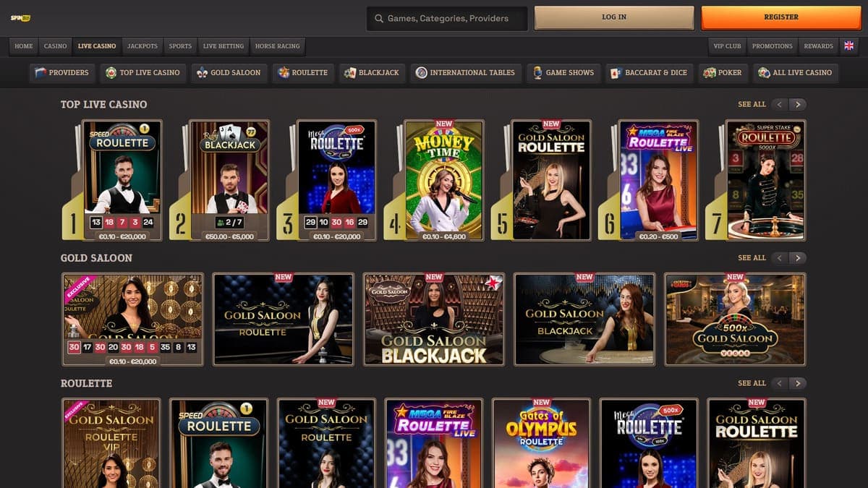This screenshot has height=488, width=868.
Task: Go to next Gold Saloon games
Action: pyautogui.click(x=798, y=257)
